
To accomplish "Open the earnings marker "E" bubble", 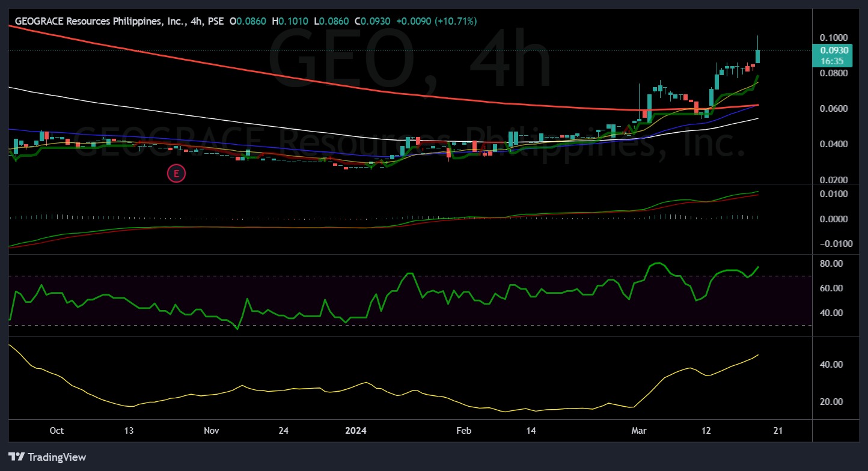I will tap(176, 173).
